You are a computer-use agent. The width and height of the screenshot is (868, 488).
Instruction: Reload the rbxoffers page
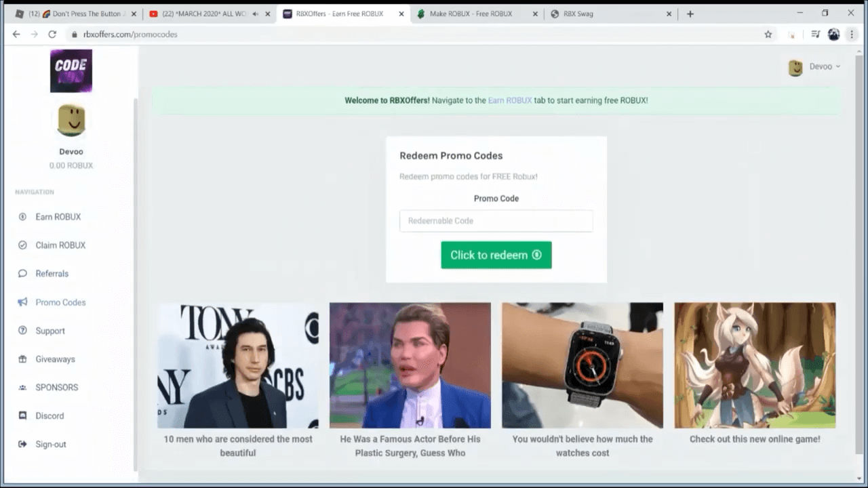pyautogui.click(x=52, y=34)
